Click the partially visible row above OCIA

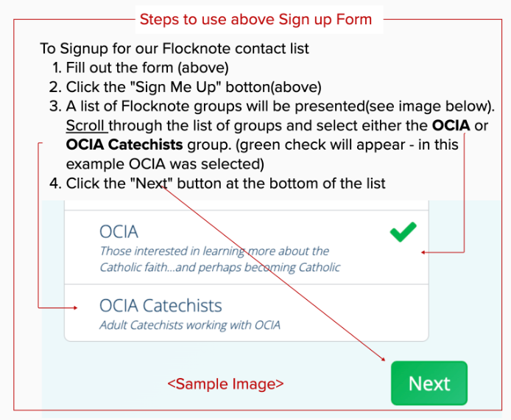(247, 205)
